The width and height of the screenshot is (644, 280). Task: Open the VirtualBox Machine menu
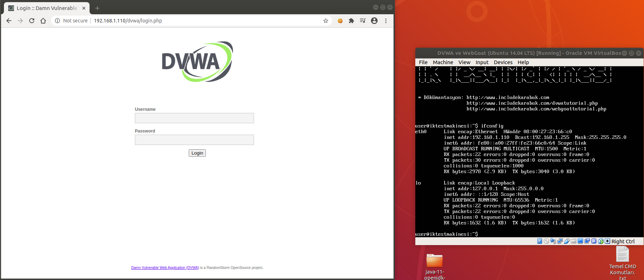pos(443,62)
